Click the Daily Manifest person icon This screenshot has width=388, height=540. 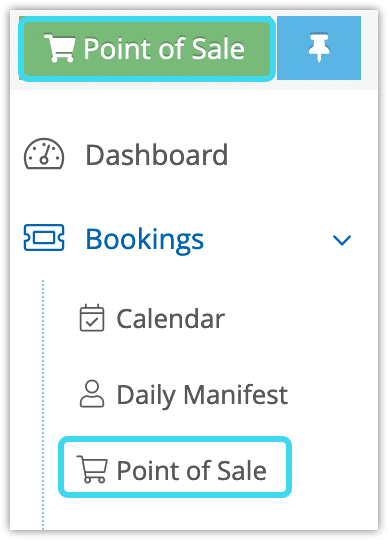(x=92, y=394)
